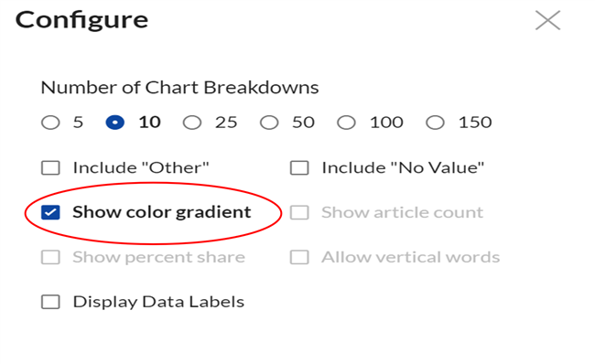
Task: Select the 10 breakdowns radio button
Action: coord(115,123)
